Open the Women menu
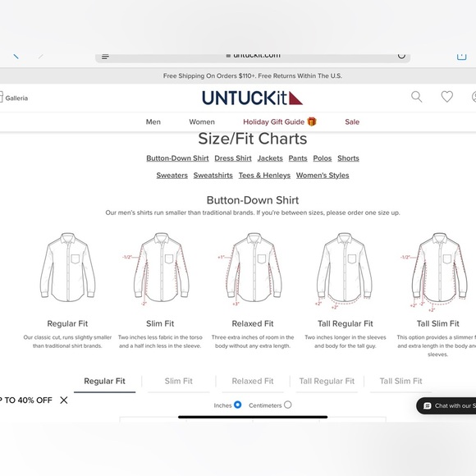This screenshot has width=476, height=476. (x=202, y=122)
